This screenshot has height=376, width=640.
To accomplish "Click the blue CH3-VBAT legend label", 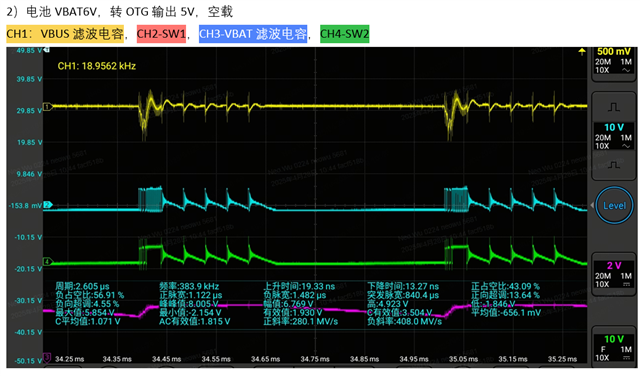I will pyautogui.click(x=253, y=34).
